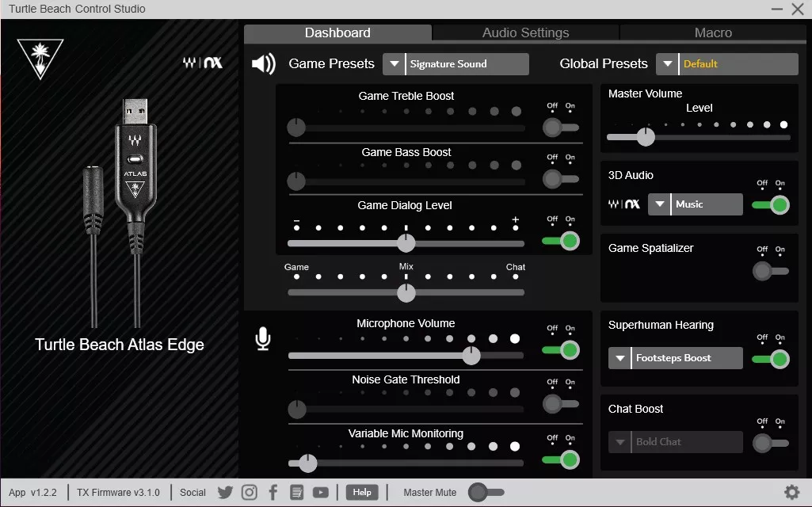Open the Instagram social icon
This screenshot has width=812, height=507.
pyautogui.click(x=249, y=493)
